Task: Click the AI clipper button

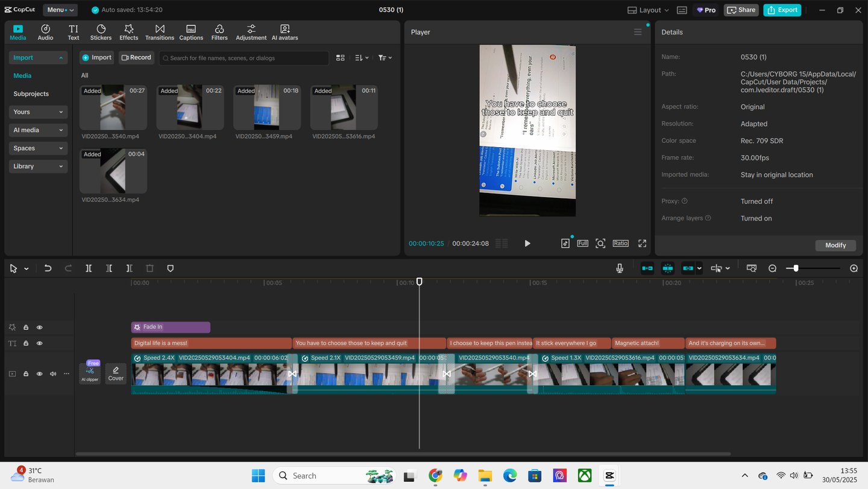Action: click(90, 374)
